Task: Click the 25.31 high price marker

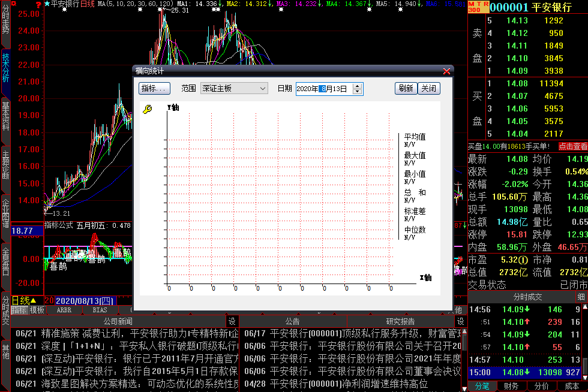Action: [x=179, y=11]
